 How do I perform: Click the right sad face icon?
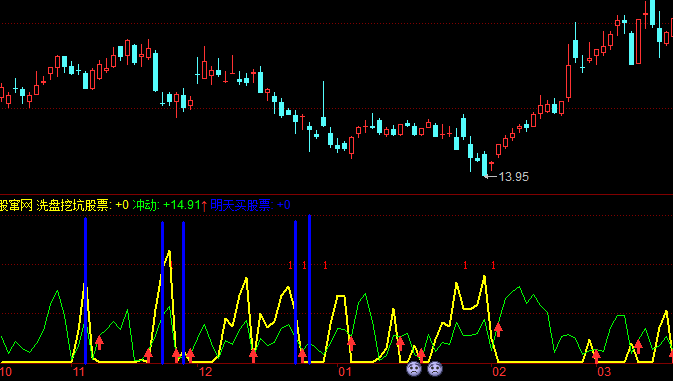coord(435,369)
